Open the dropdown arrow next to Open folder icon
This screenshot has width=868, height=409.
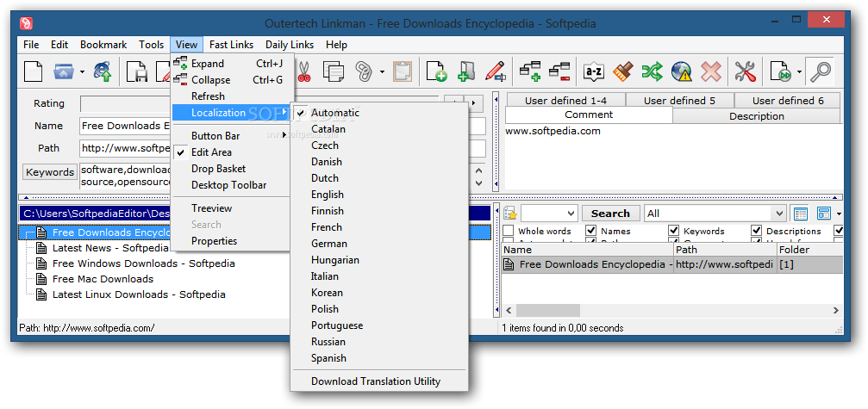pyautogui.click(x=82, y=71)
